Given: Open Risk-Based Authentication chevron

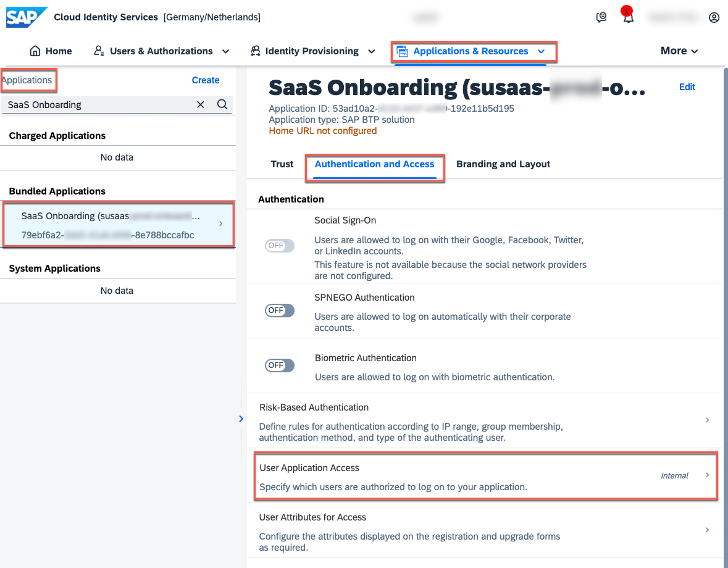Looking at the screenshot, I should (x=707, y=420).
